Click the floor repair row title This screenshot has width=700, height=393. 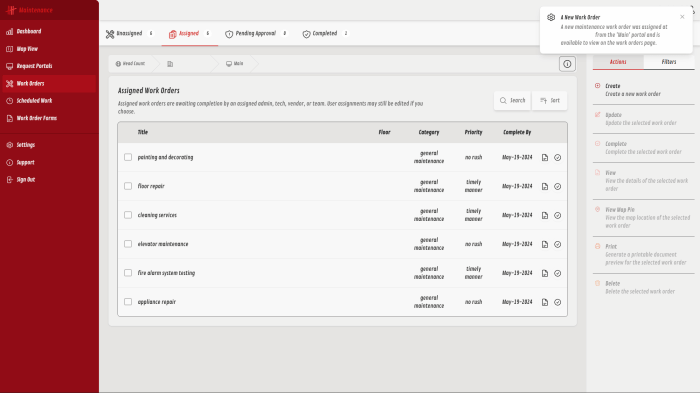tap(151, 186)
